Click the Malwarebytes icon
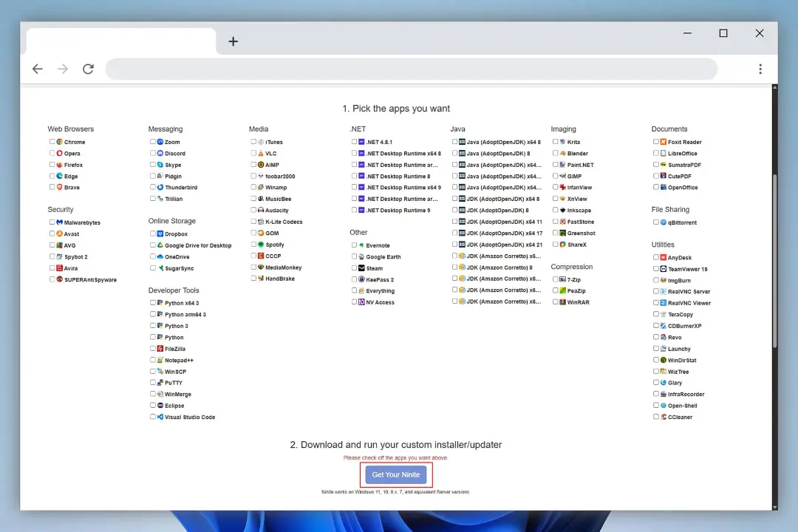The height and width of the screenshot is (532, 798). [x=60, y=222]
